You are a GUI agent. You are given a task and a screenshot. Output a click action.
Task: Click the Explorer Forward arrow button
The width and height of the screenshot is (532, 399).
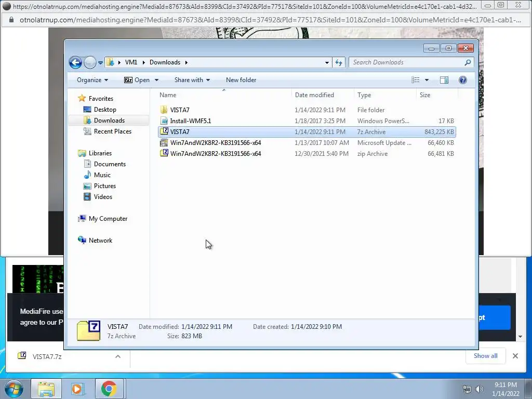point(90,62)
